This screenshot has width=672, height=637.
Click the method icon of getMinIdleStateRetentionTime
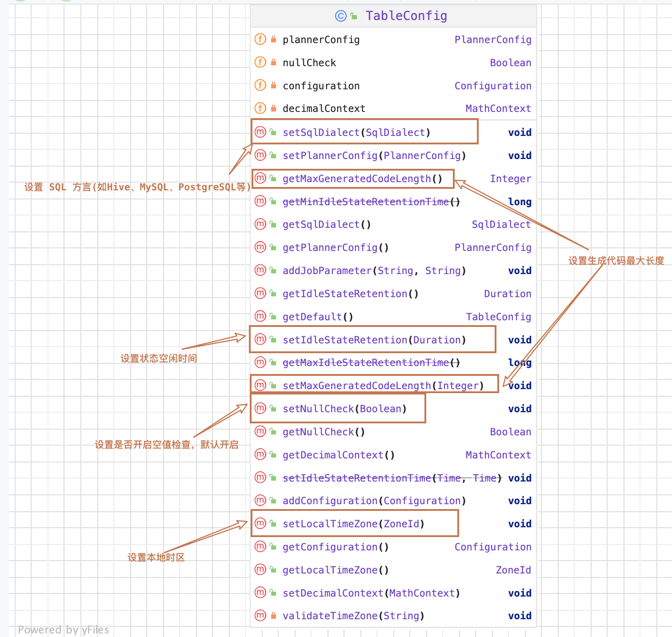260,201
